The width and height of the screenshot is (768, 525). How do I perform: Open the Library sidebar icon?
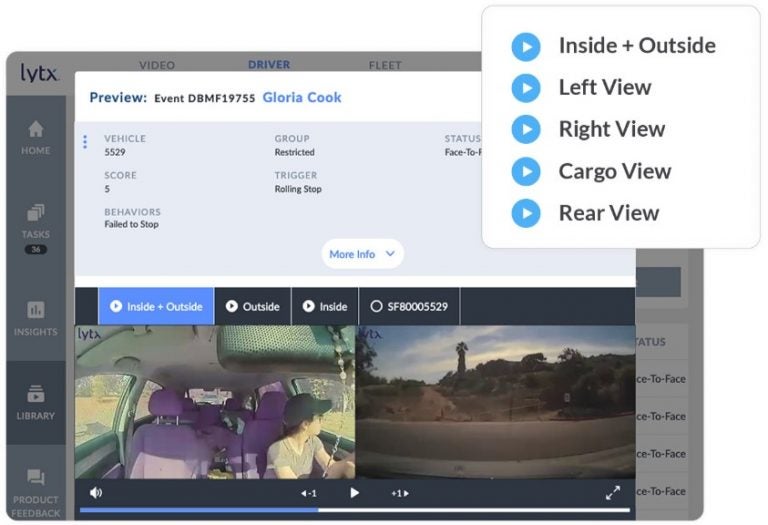point(36,394)
